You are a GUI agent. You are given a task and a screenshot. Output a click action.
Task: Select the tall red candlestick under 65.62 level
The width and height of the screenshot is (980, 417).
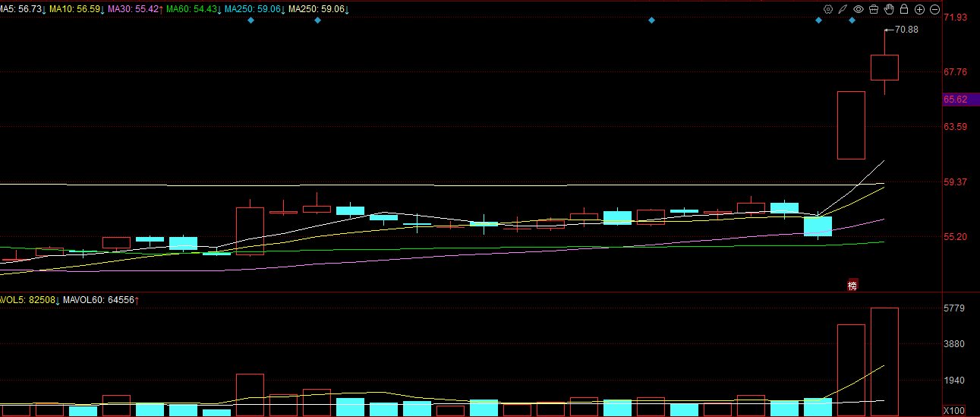(x=851, y=125)
